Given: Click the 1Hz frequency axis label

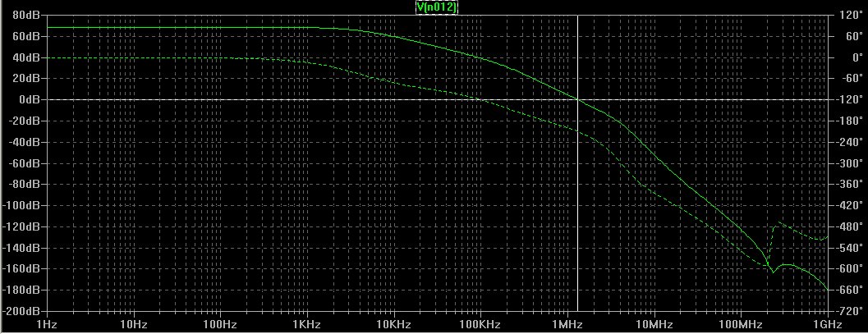Looking at the screenshot, I should tap(48, 323).
